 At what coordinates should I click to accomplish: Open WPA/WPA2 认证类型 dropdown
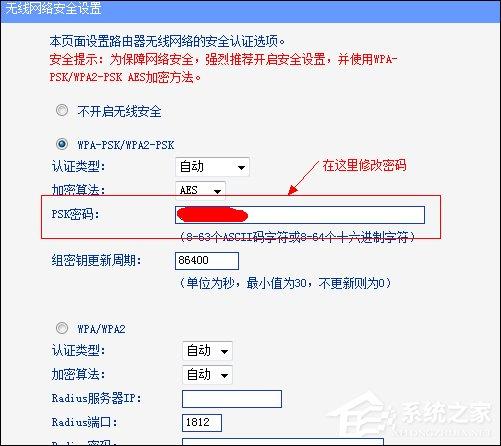(207, 351)
